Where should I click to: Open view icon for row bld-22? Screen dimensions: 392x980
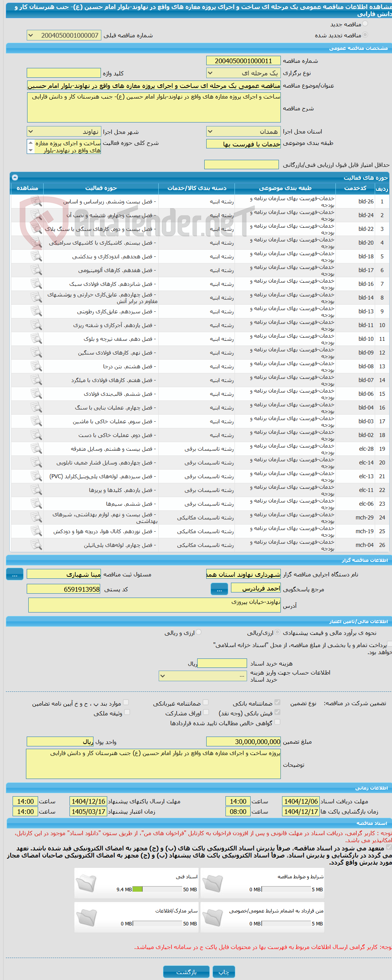click(x=36, y=229)
